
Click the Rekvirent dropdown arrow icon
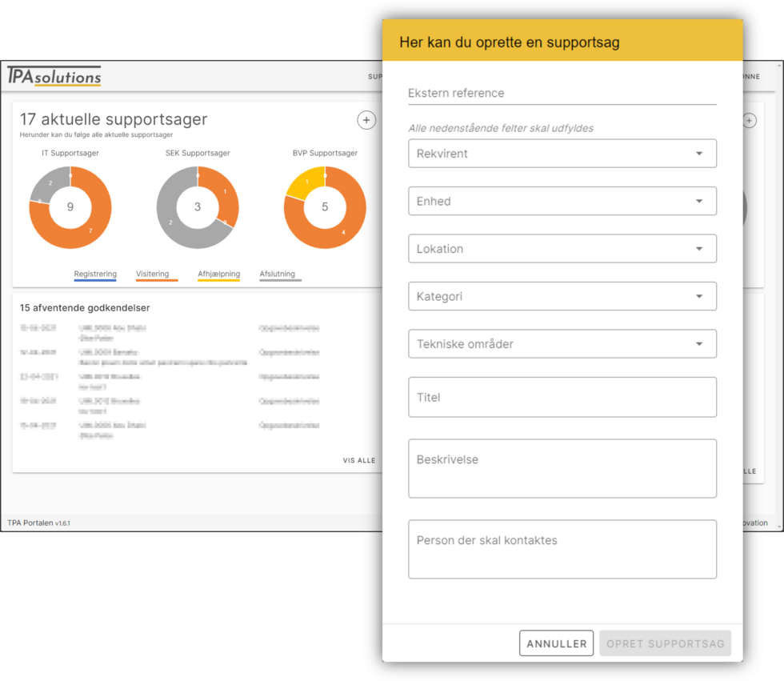click(698, 154)
